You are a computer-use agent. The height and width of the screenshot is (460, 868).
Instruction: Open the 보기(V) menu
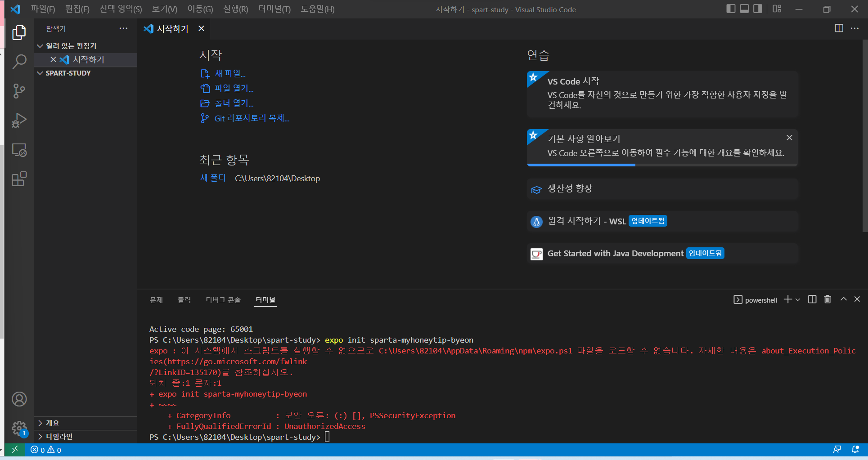pyautogui.click(x=164, y=9)
